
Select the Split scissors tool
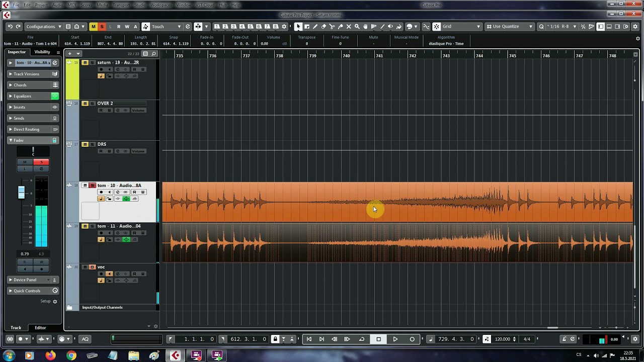pyautogui.click(x=332, y=26)
